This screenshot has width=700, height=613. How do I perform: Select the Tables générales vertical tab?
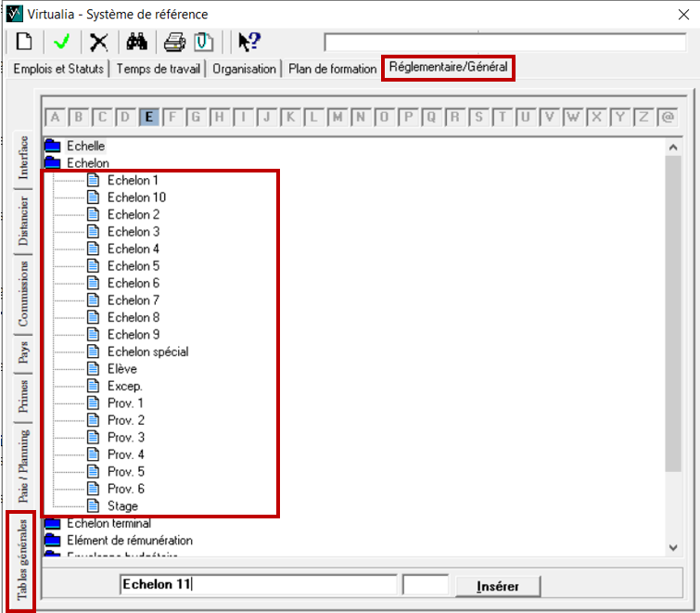21,560
